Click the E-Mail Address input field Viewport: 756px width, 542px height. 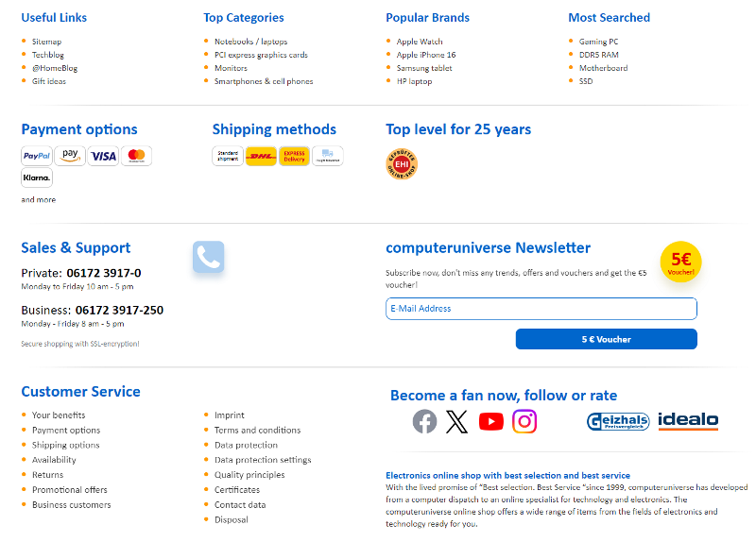click(x=541, y=309)
